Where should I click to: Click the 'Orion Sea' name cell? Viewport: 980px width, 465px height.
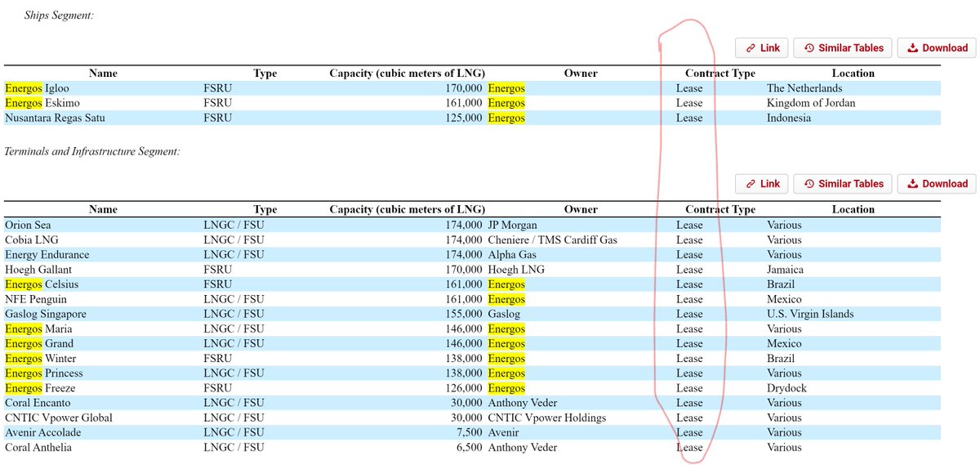[x=28, y=225]
